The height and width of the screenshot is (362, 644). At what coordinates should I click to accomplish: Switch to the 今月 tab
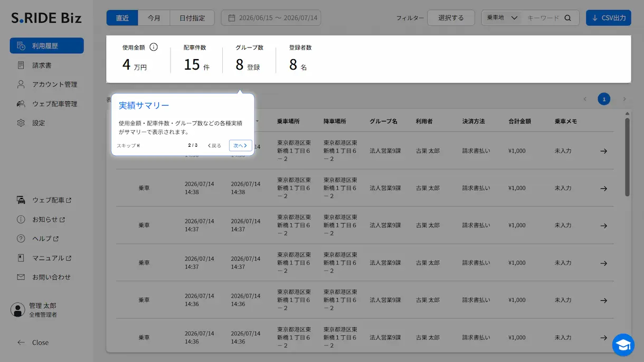coord(154,18)
